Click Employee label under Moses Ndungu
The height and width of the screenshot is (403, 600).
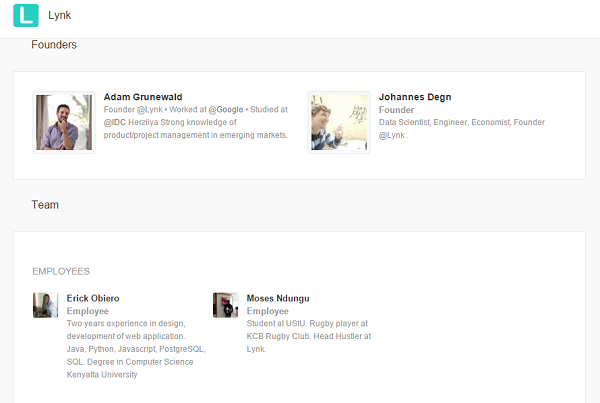point(267,311)
